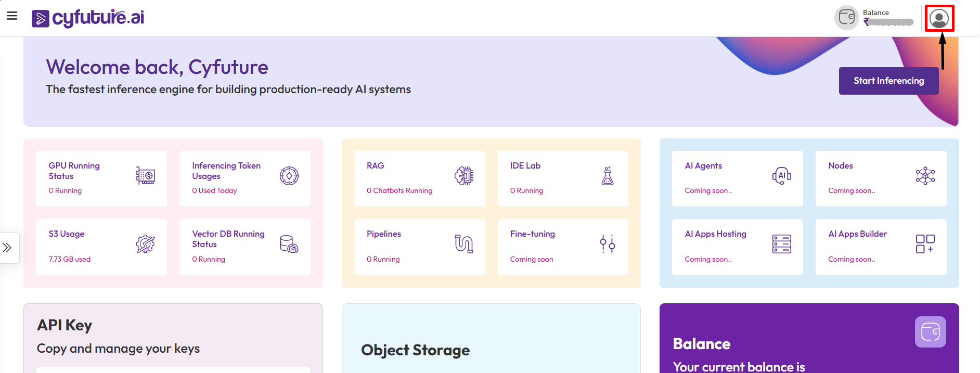Click the Start Inferencing button
The width and height of the screenshot is (980, 373).
coord(888,81)
